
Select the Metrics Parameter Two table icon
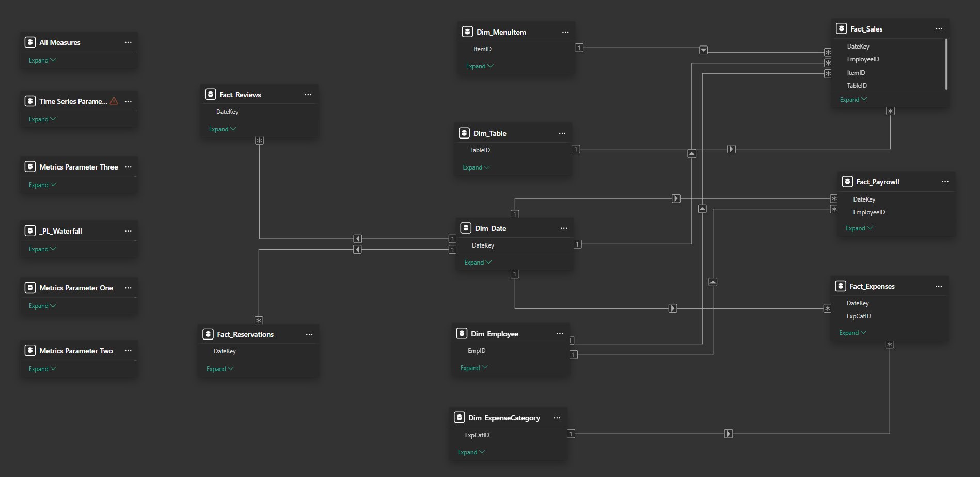[x=29, y=351]
